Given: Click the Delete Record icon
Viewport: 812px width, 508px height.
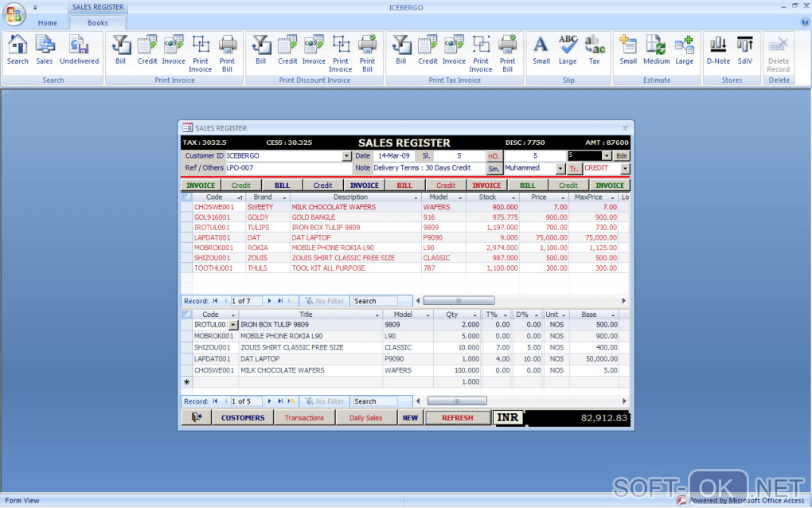Looking at the screenshot, I should 779,54.
